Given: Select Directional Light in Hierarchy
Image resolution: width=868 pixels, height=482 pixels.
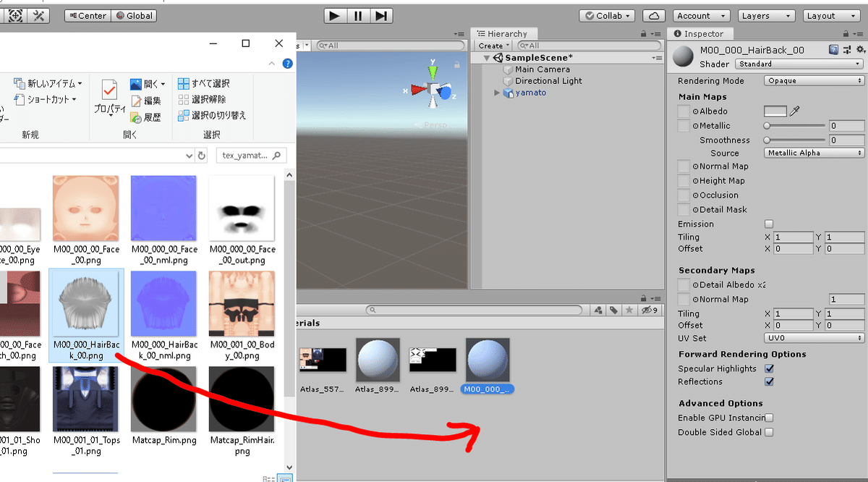Looking at the screenshot, I should [x=548, y=81].
